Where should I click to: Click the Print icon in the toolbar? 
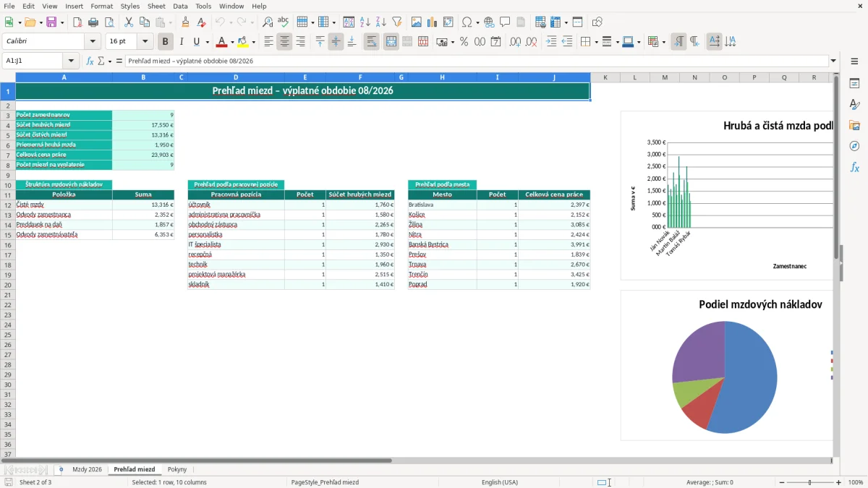(x=93, y=22)
